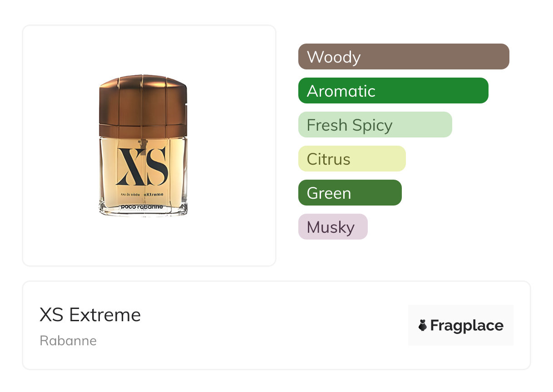Click the Musky accord bar

point(332,227)
